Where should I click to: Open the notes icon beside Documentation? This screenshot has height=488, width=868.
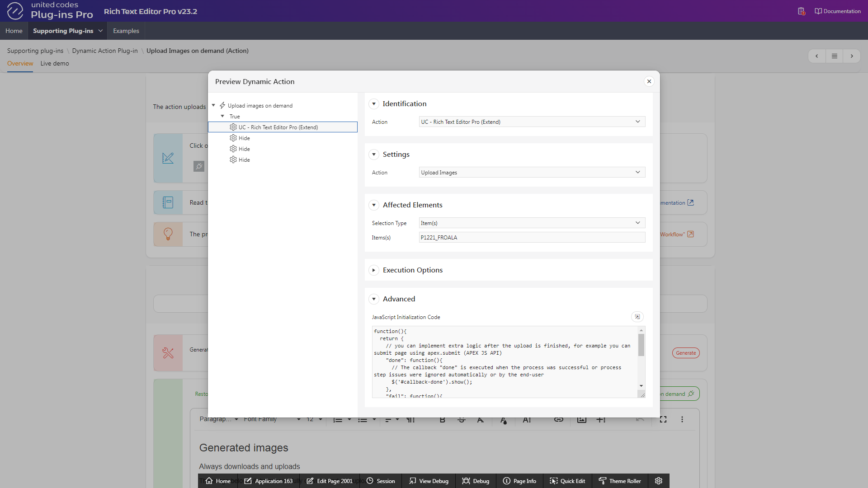pyautogui.click(x=802, y=11)
